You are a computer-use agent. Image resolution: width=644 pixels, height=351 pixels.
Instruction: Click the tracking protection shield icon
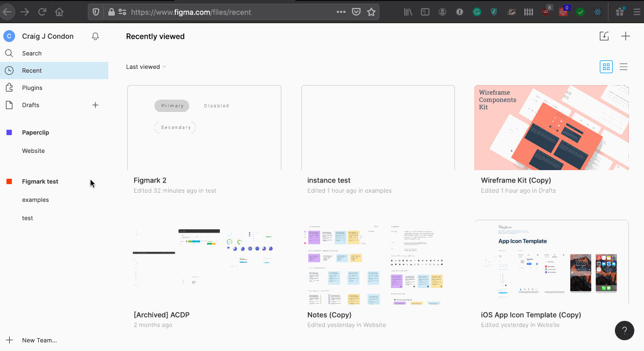tap(96, 12)
